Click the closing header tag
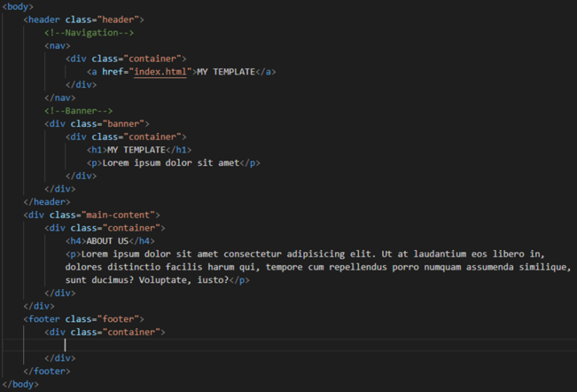 pos(47,202)
